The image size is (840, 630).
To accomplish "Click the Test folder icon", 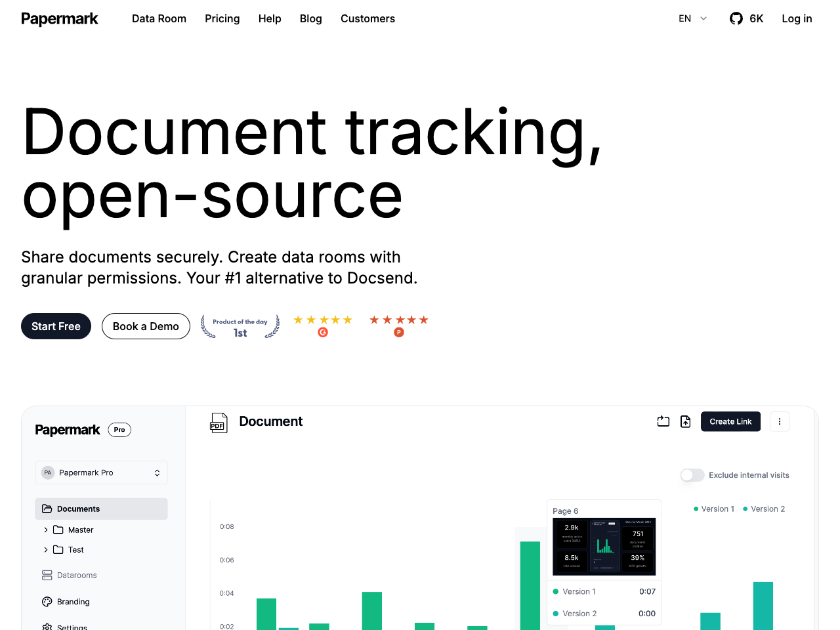I will tap(58, 549).
